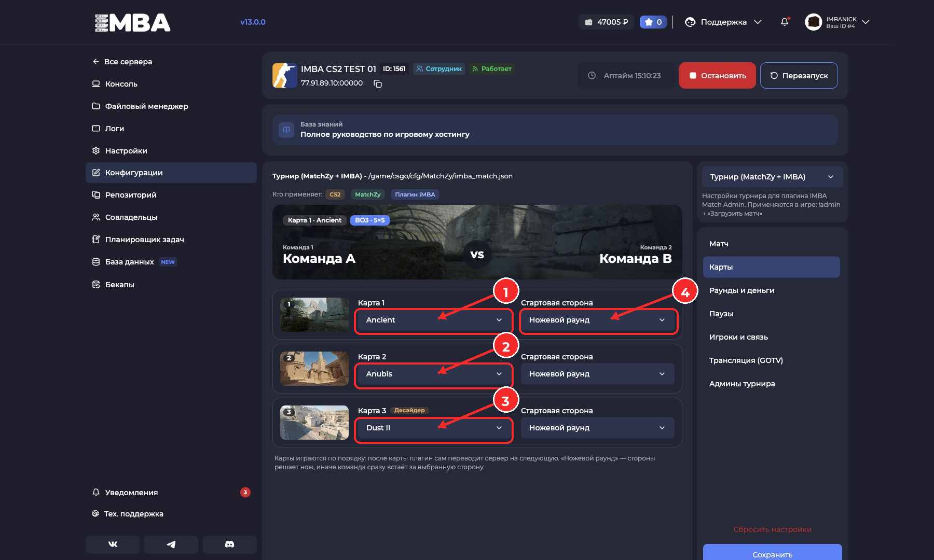Switch to the Паузы tab
Image resolution: width=934 pixels, height=560 pixels.
pyautogui.click(x=772, y=314)
